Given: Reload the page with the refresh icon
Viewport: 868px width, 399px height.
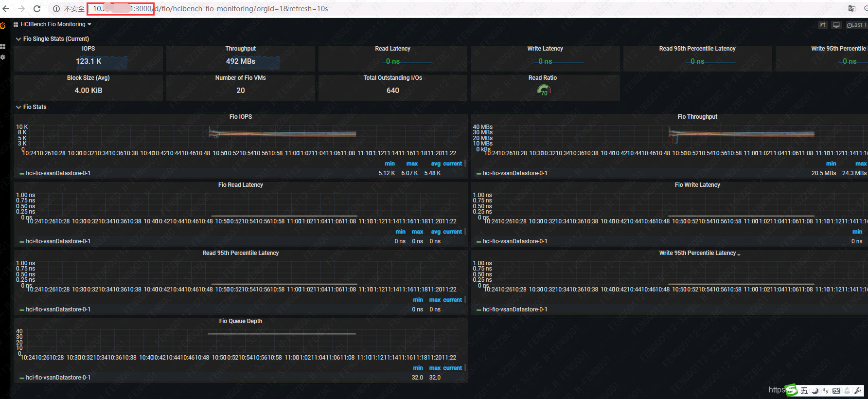Looking at the screenshot, I should coord(37,9).
